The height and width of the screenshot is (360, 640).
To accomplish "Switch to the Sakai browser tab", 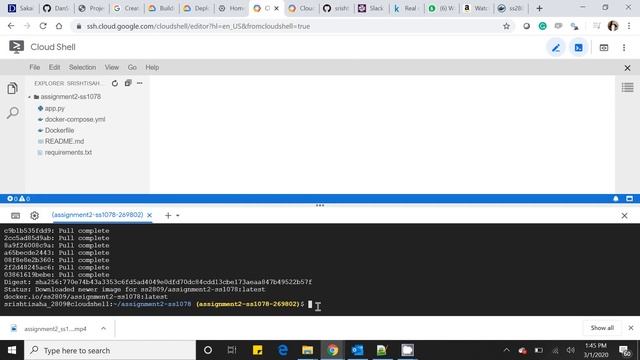I will [x=20, y=8].
